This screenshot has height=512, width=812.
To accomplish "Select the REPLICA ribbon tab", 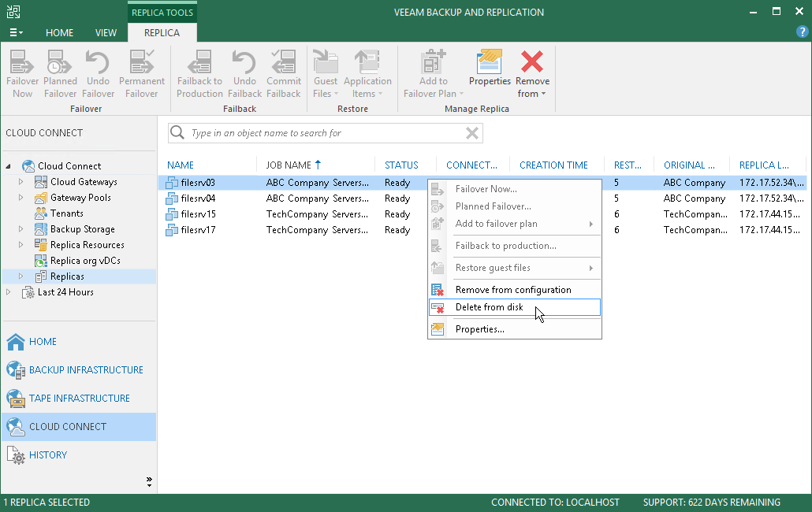I will pos(162,32).
